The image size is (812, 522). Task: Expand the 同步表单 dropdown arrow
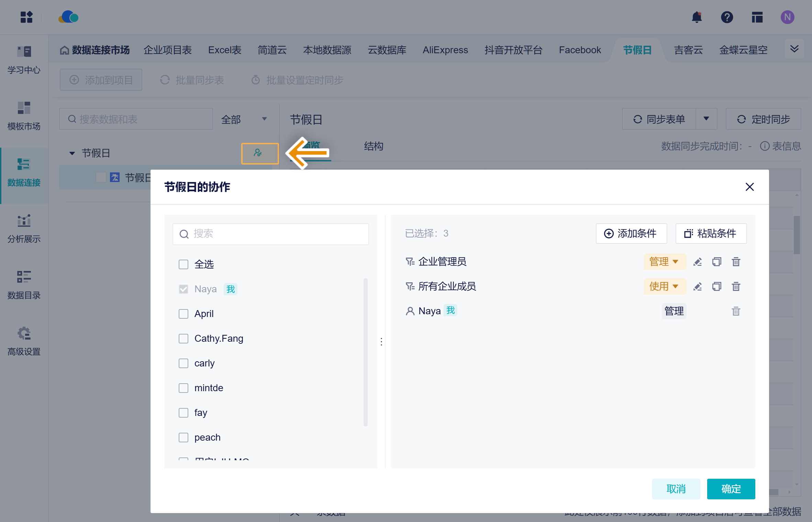click(706, 119)
